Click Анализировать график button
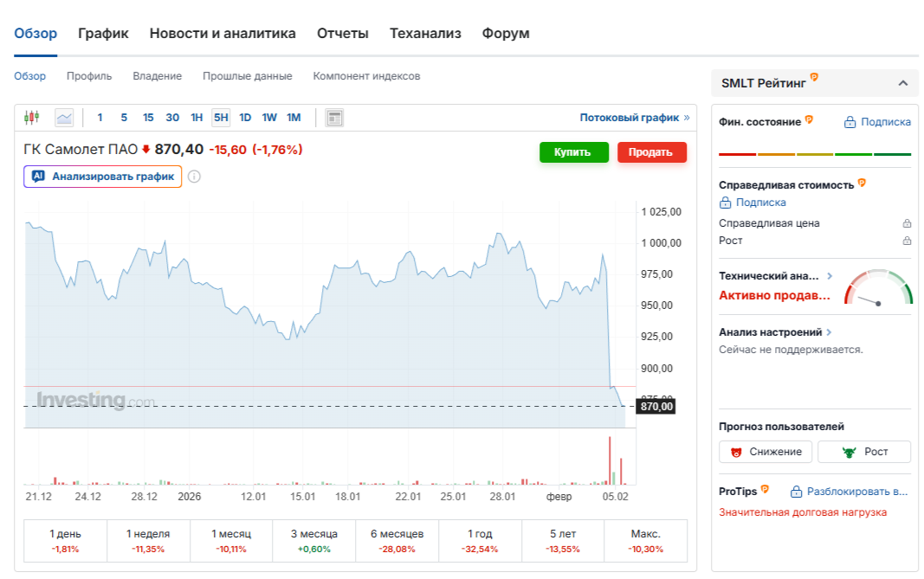 pyautogui.click(x=102, y=176)
